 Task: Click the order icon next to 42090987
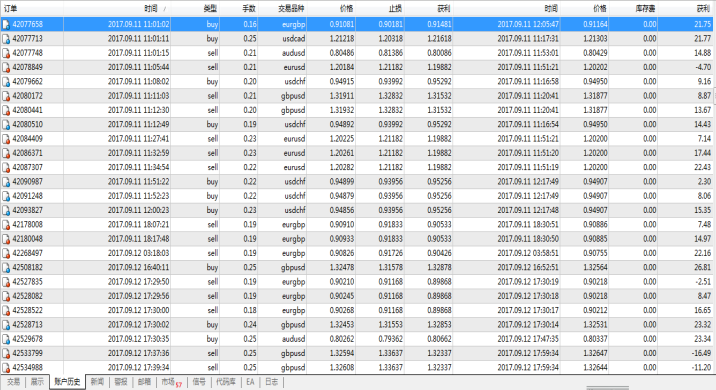6,182
